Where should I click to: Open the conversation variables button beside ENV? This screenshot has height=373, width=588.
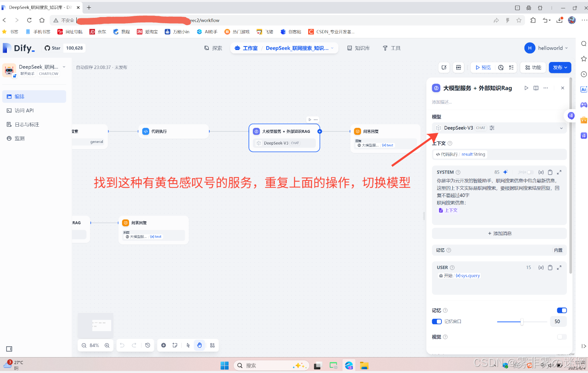(x=444, y=67)
